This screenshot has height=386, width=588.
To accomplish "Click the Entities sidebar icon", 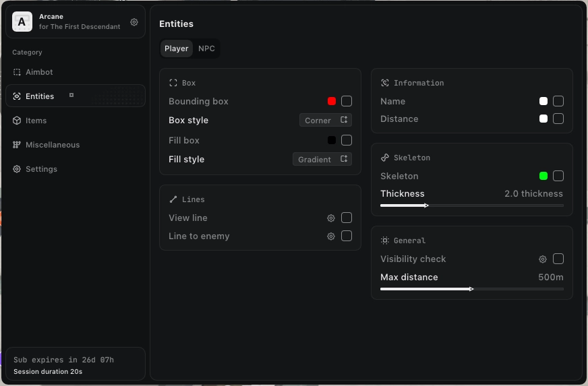I will point(17,96).
